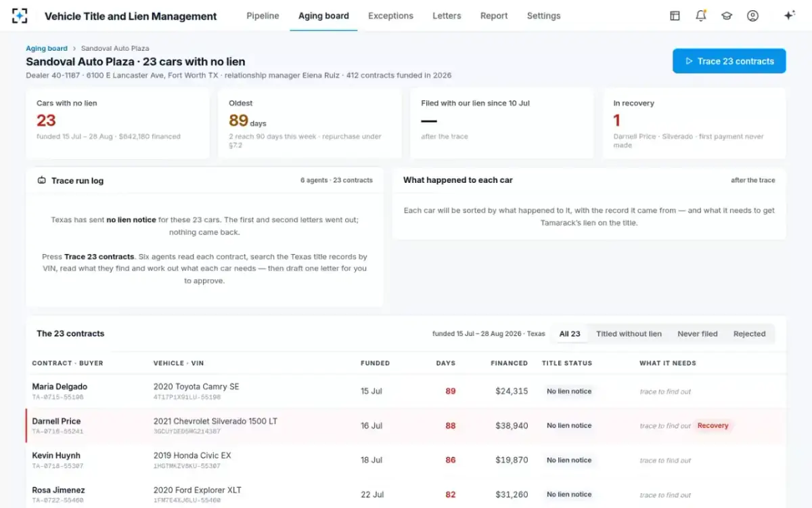Click the Aging board breadcrumb link
The image size is (812, 508).
click(47, 49)
